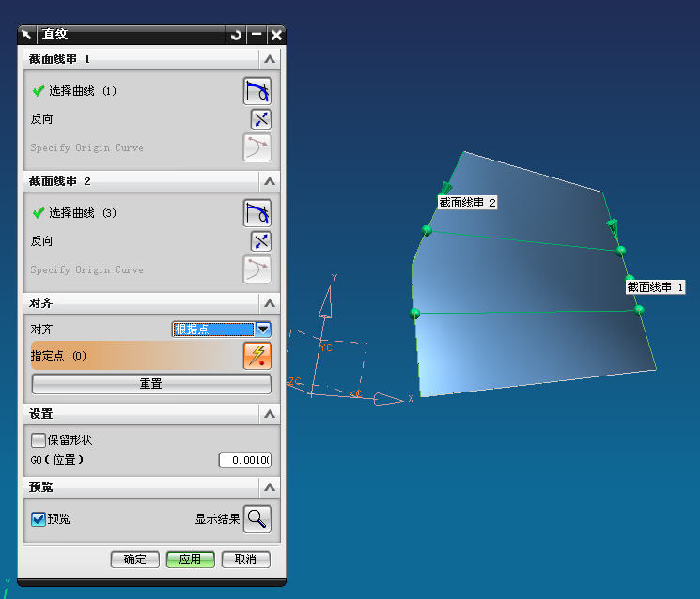Open the 对齐 dropdown showing 根据点
700x599 pixels.
222,330
